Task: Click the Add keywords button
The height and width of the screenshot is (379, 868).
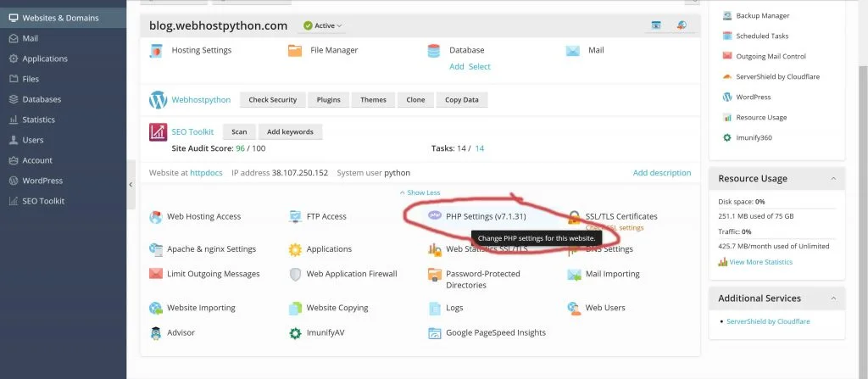Action: coord(290,132)
